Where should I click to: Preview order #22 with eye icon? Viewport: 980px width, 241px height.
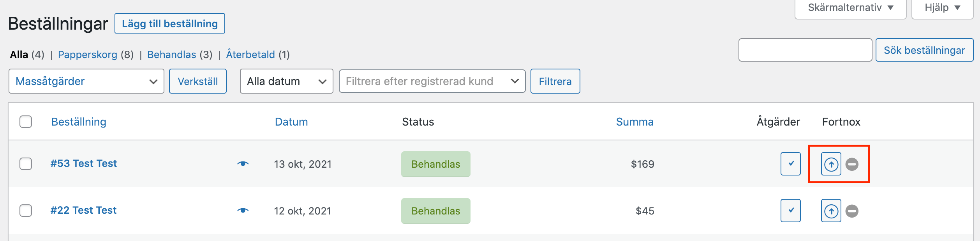click(243, 211)
